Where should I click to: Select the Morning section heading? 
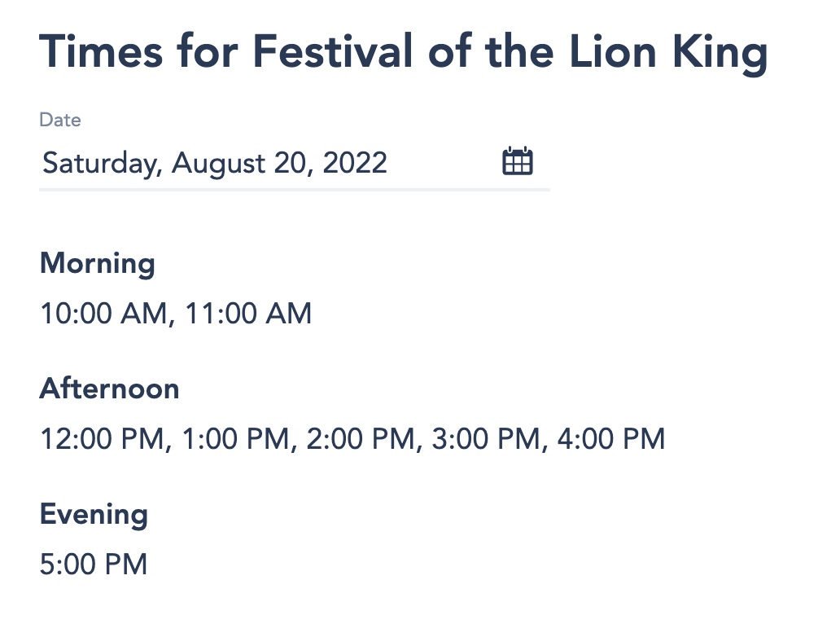pos(97,264)
